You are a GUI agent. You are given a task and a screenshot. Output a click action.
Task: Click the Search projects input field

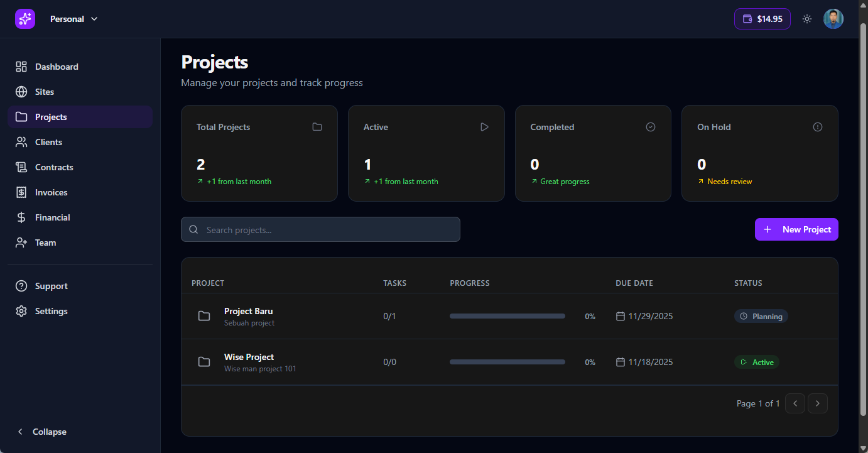pyautogui.click(x=320, y=230)
